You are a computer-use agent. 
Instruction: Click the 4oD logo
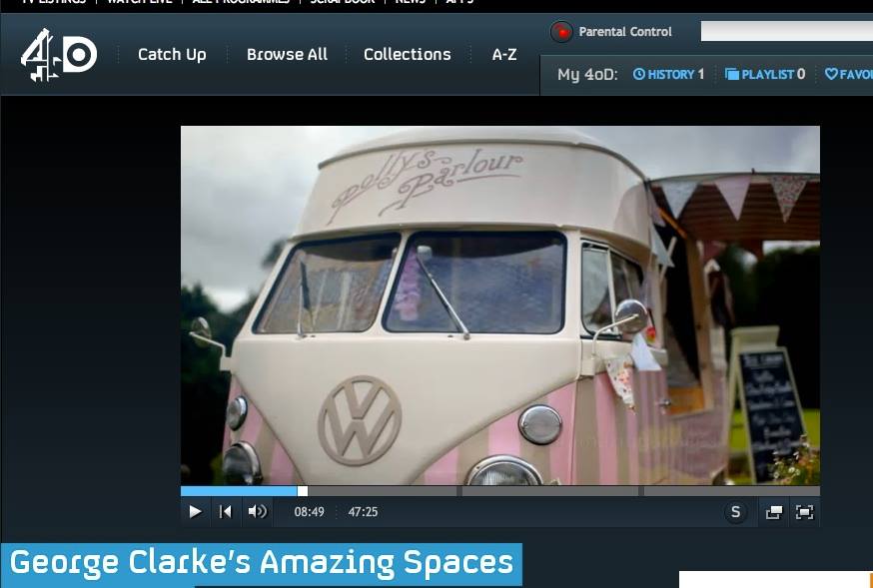click(x=59, y=55)
